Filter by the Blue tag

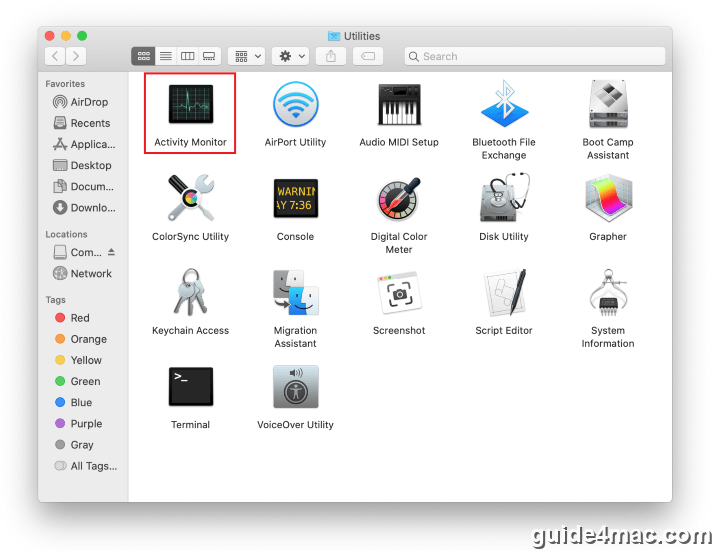click(x=73, y=402)
